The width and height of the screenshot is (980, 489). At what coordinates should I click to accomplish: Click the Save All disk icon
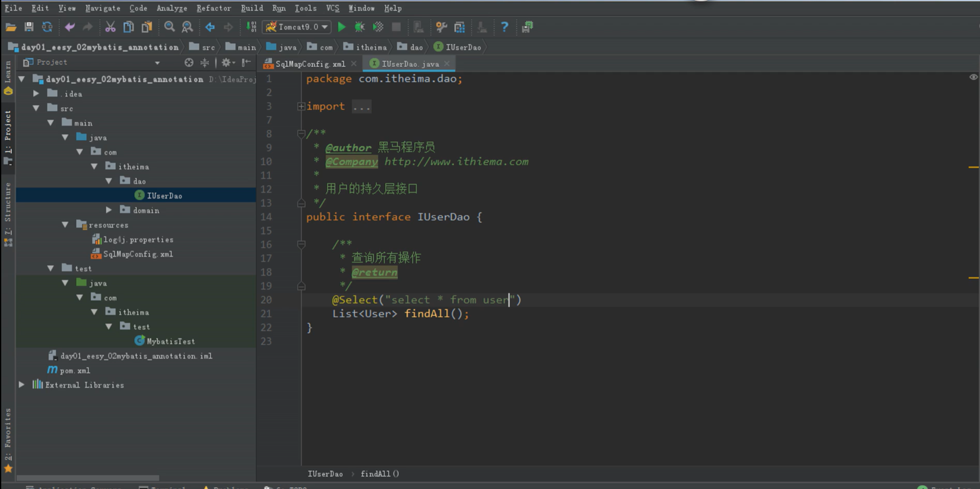29,27
